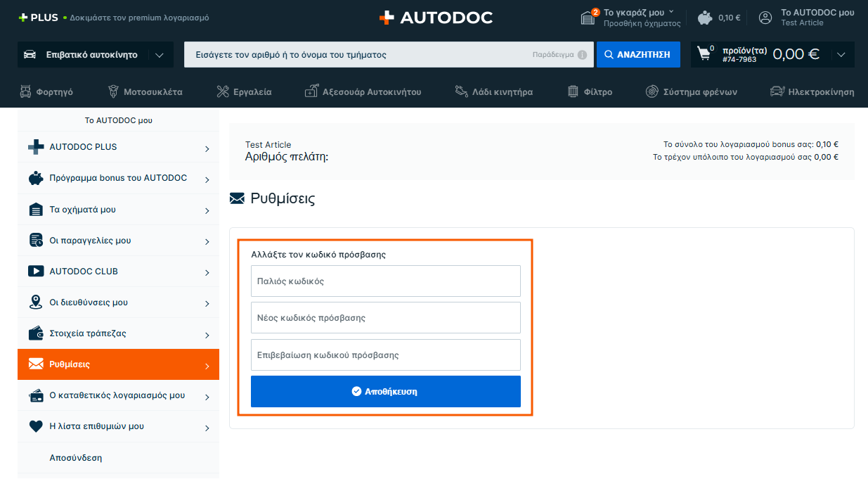Click the car icon in vehicle selector
Screen dimensions: 868x491
pyautogui.click(x=30, y=54)
